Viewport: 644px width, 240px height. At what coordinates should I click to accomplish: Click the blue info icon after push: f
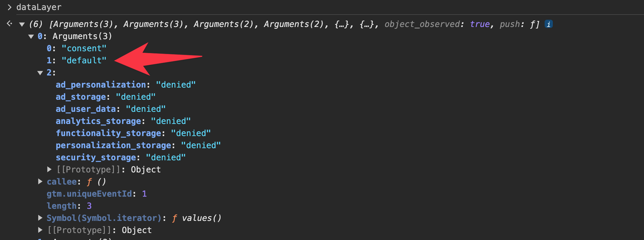click(x=549, y=24)
